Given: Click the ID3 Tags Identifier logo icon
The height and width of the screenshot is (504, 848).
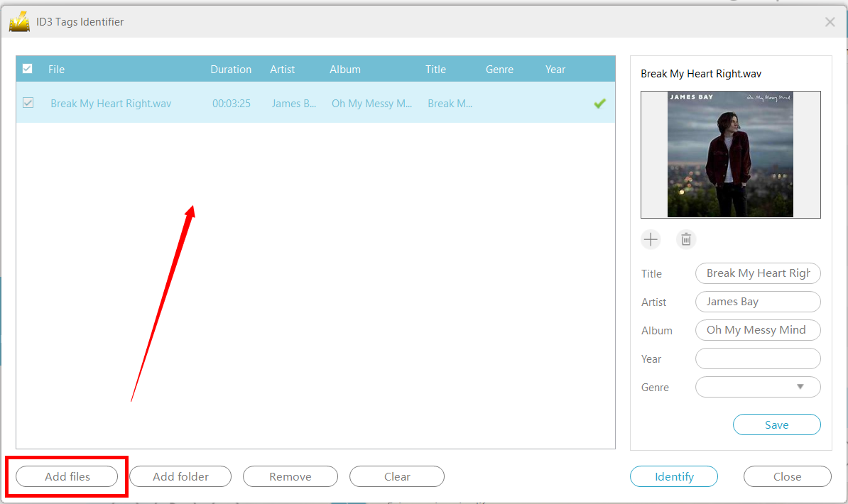Looking at the screenshot, I should [x=19, y=21].
